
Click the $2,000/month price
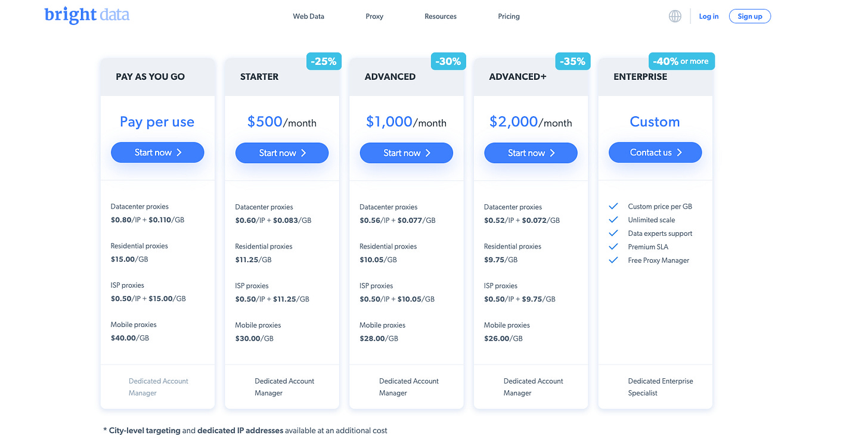[x=531, y=122]
